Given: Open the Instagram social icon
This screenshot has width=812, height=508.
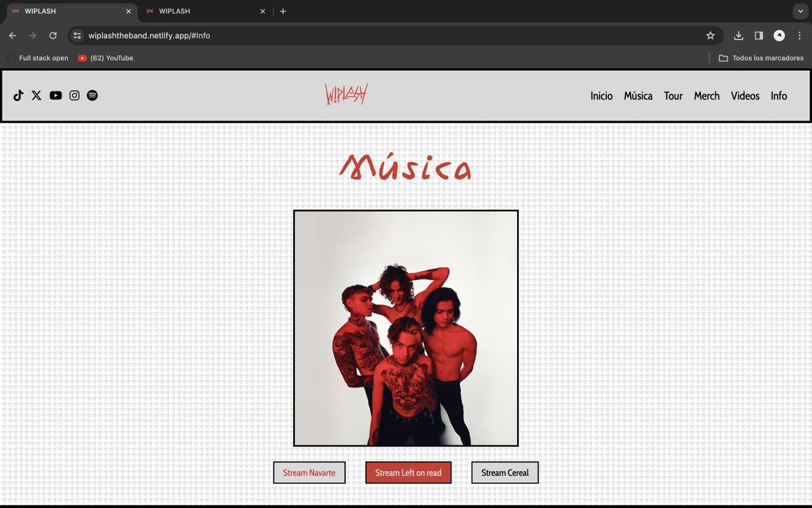Looking at the screenshot, I should (x=74, y=96).
